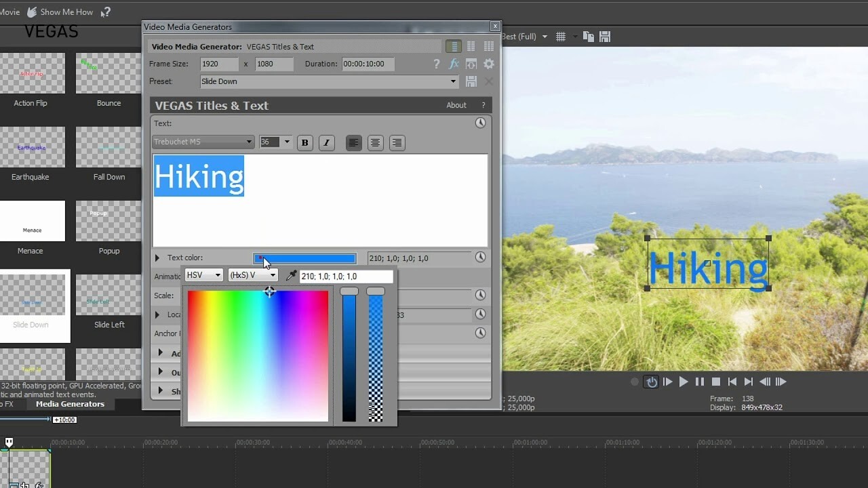Screen dimensions: 868x488
Task: Step to next frame
Action: (x=781, y=382)
